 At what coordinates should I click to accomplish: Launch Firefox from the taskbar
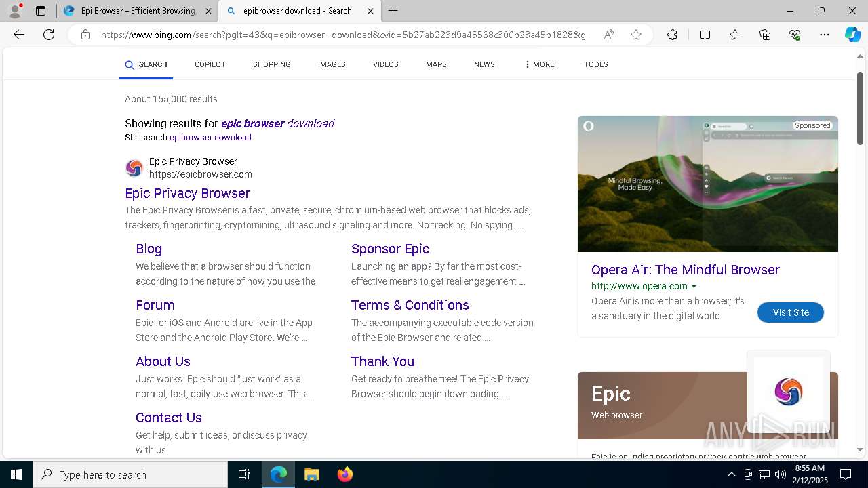coord(344,474)
